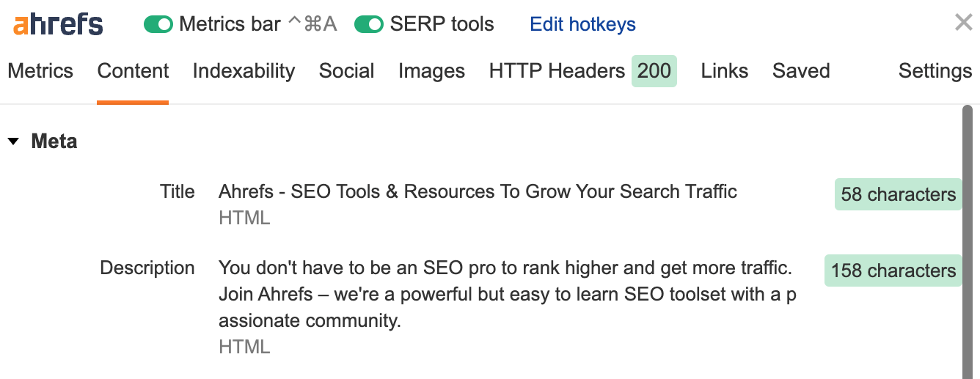Click the 58 characters title badge
Image resolution: width=980 pixels, height=379 pixels.
(898, 195)
